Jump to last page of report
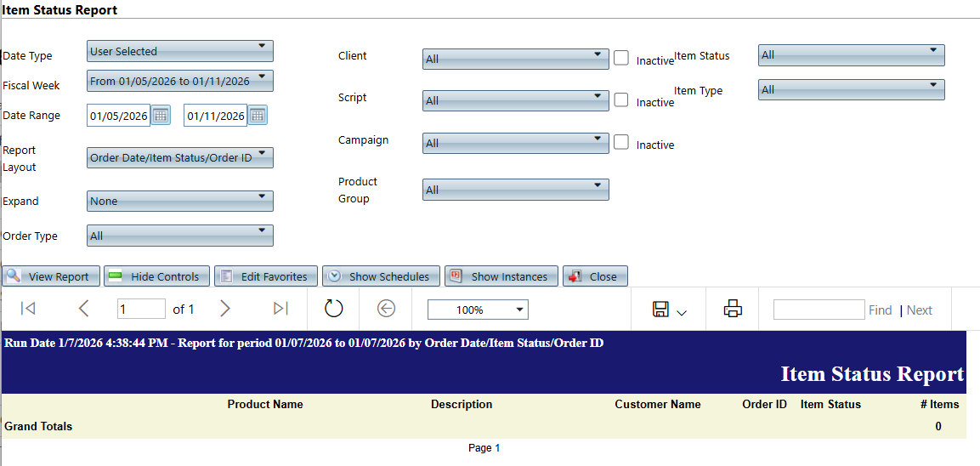 (281, 309)
